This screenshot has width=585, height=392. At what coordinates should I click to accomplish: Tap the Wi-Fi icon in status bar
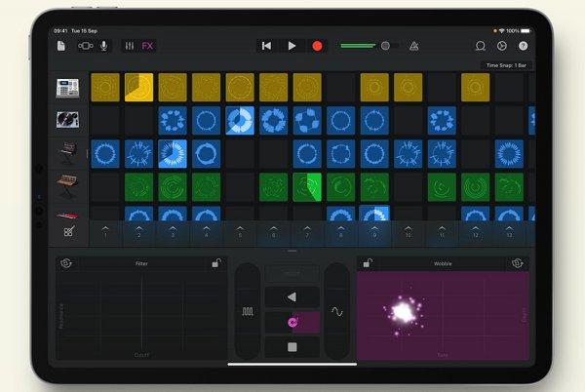(502, 30)
